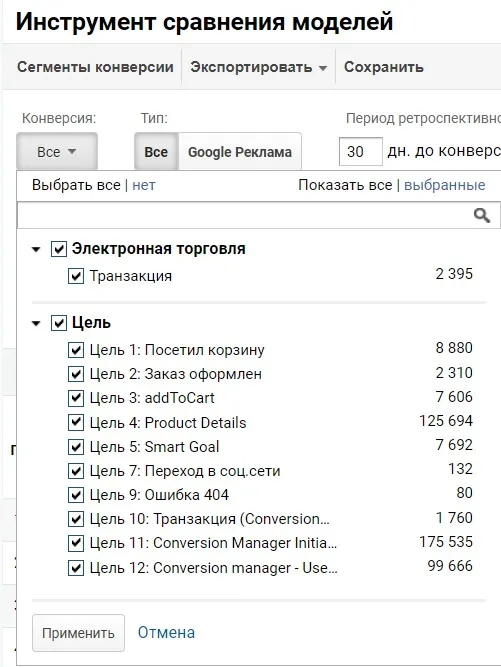The width and height of the screenshot is (501, 667).
Task: Toggle the Цель group checkbox
Action: (59, 323)
